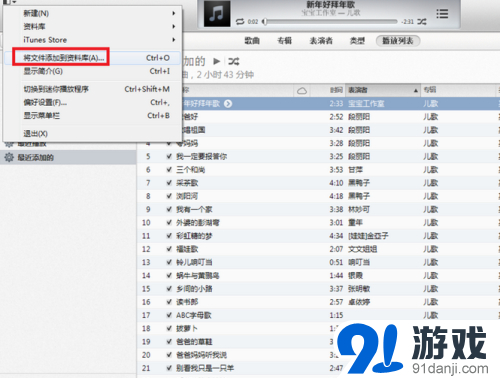
Task: Choose 显示简介(G) menu item
Action: coord(93,71)
